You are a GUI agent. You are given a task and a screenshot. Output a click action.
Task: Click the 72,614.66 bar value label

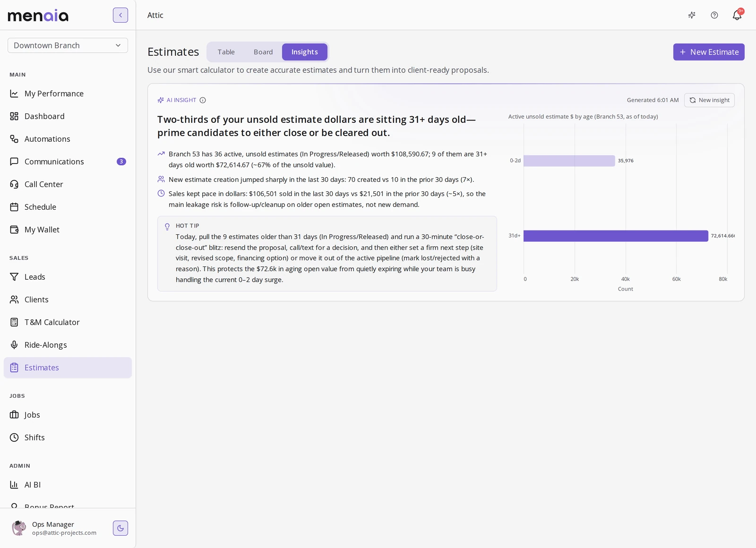point(723,236)
